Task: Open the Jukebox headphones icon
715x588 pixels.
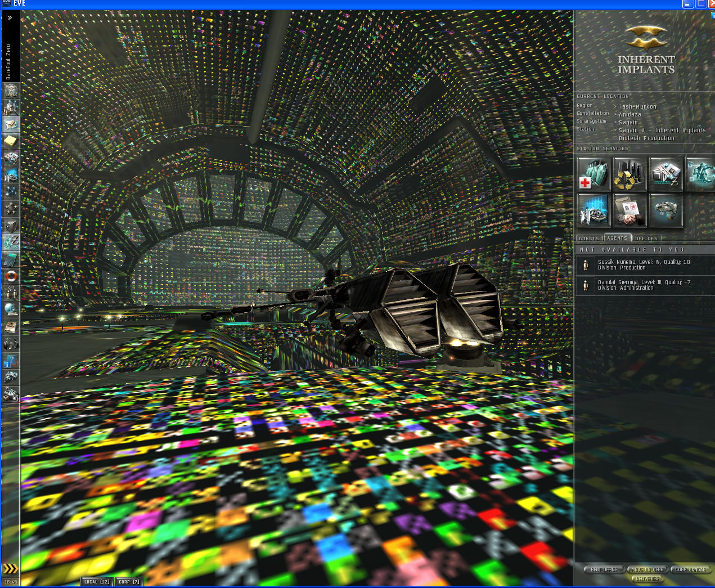Action: click(x=11, y=344)
